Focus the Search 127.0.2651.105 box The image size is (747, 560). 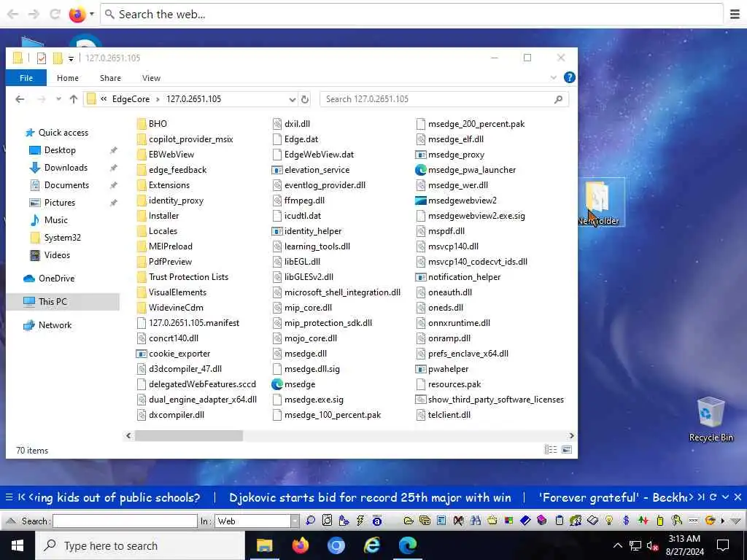444,99
